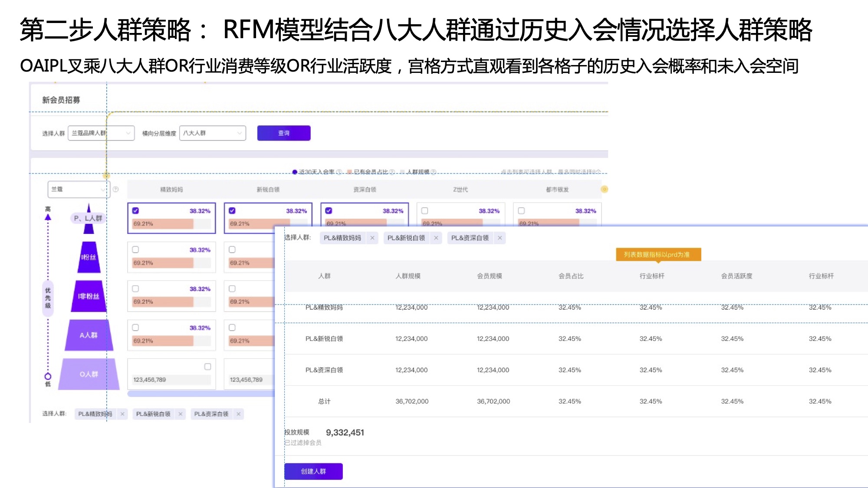The image size is (868, 488).
Task: Remove PL&精致妈妈 tag in bottom-left selection row
Action: [122, 414]
